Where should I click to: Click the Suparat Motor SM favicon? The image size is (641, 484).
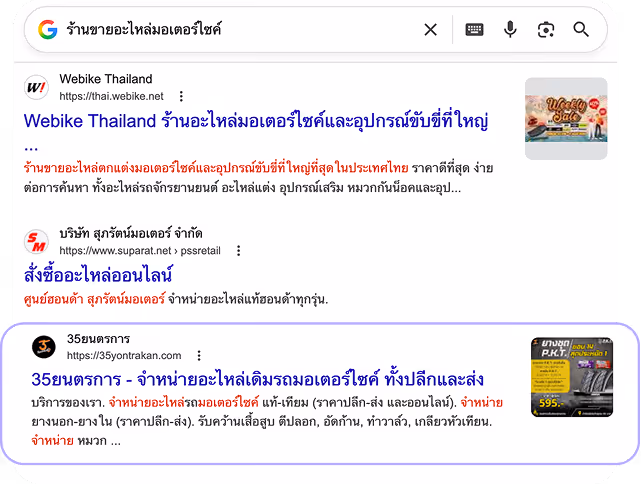click(36, 242)
